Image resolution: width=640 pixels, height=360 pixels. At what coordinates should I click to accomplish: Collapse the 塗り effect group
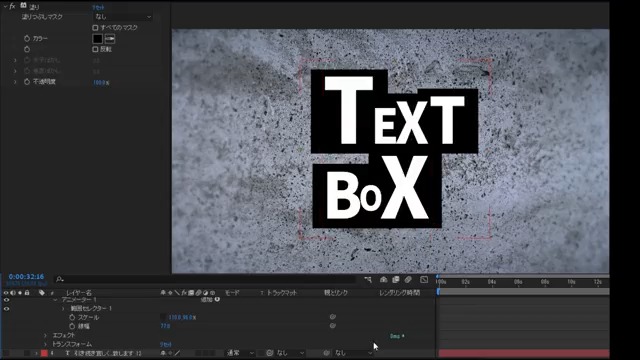coord(5,7)
